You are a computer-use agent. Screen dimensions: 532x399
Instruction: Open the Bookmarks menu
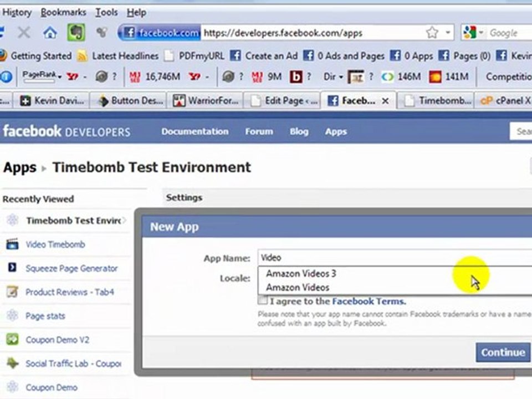[x=63, y=13]
